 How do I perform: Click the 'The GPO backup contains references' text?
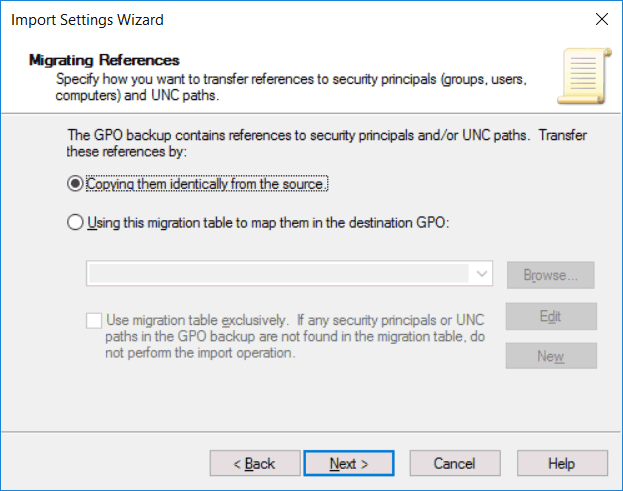pos(327,143)
